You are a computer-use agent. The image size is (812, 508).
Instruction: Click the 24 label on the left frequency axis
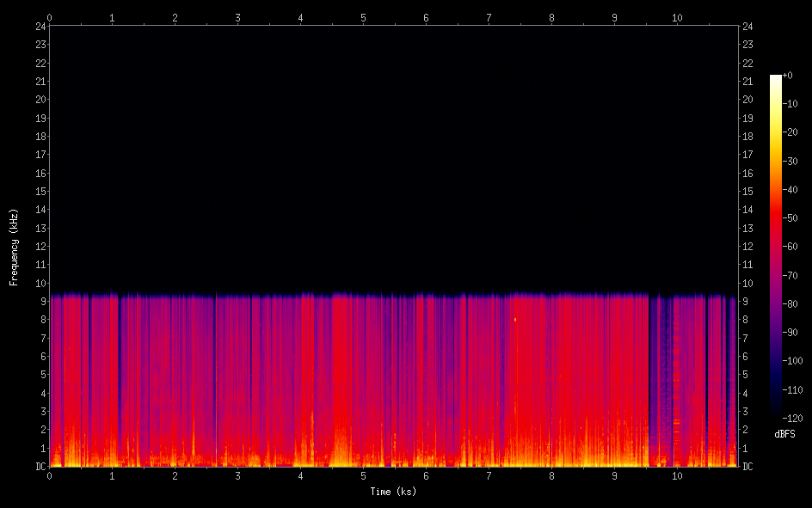(40, 26)
